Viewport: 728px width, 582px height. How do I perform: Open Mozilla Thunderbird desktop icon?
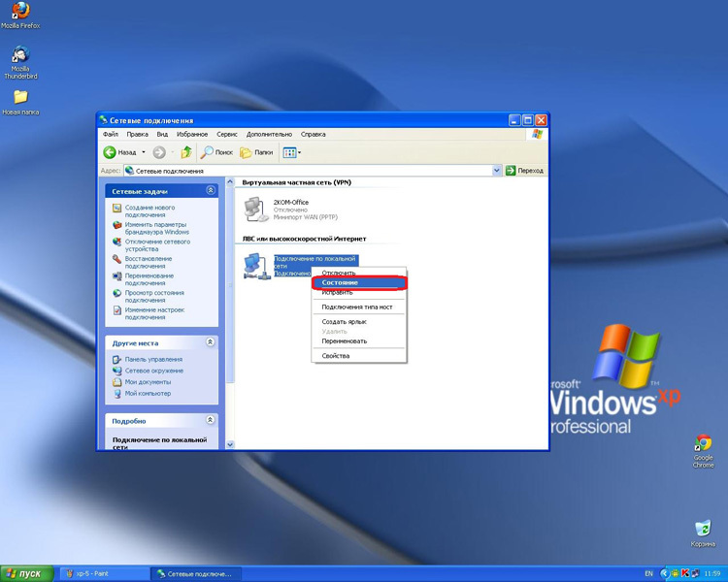[20, 62]
